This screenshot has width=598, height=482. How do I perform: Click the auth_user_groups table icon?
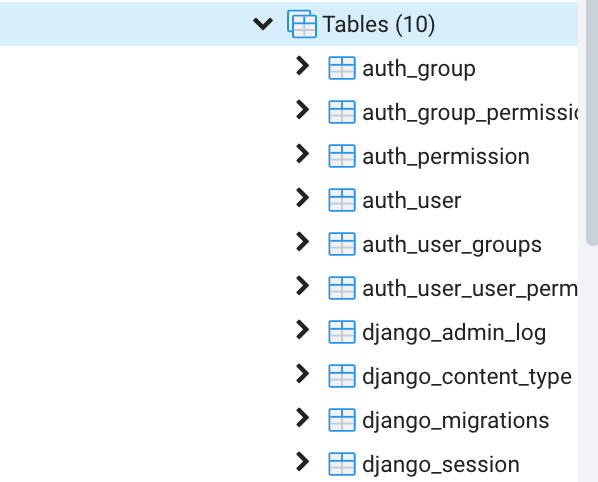(342, 244)
